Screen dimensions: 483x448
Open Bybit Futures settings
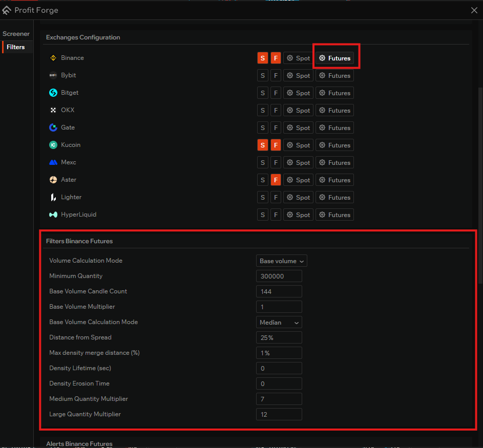(x=334, y=75)
